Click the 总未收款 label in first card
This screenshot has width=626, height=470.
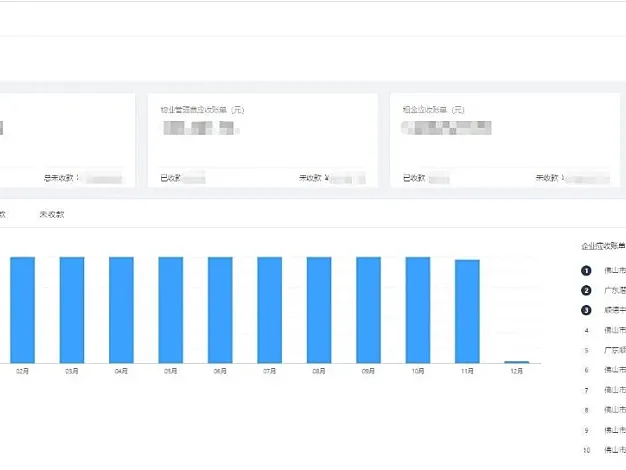point(59,178)
